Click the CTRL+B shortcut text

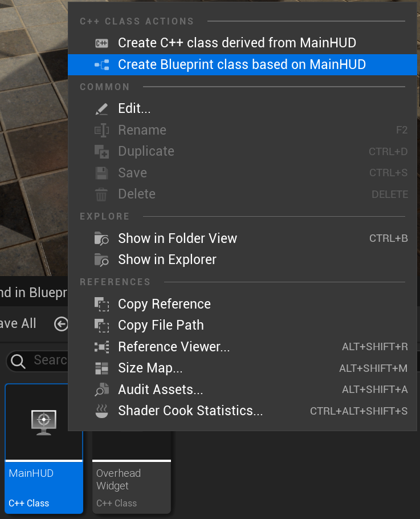point(389,238)
